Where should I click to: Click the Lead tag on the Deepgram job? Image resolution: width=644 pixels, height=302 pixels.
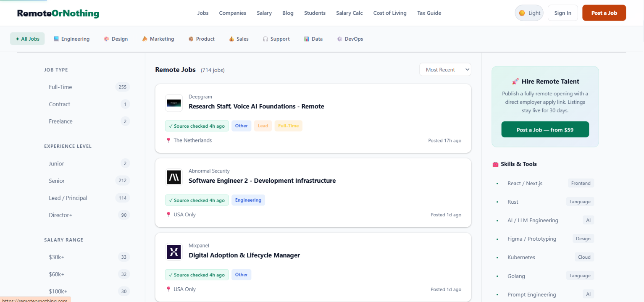click(x=263, y=126)
